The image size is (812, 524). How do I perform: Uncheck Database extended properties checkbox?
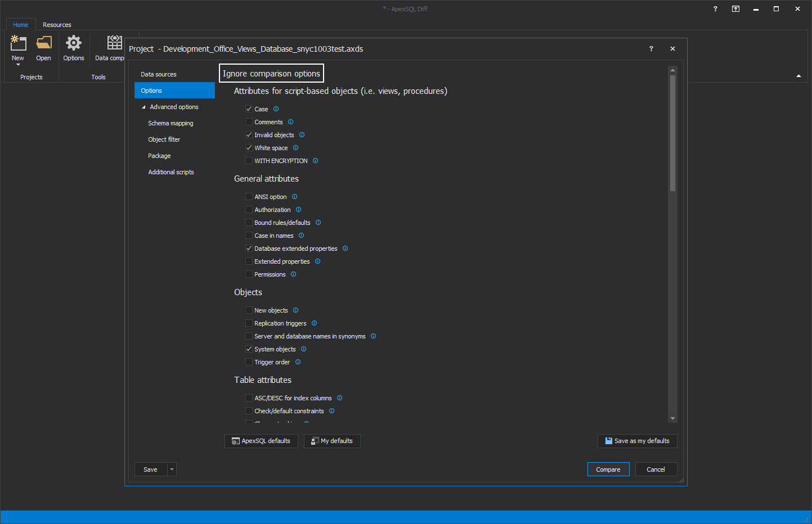pos(249,249)
